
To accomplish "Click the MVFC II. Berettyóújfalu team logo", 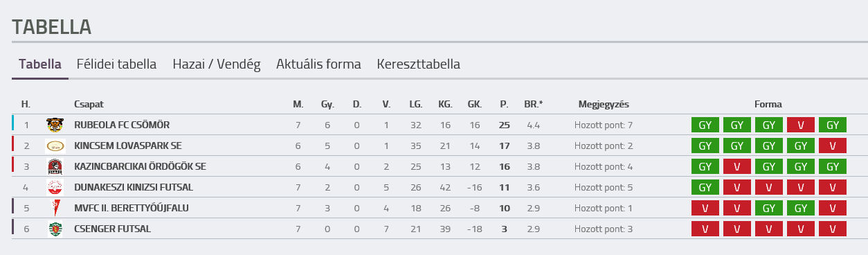I will pos(55,208).
